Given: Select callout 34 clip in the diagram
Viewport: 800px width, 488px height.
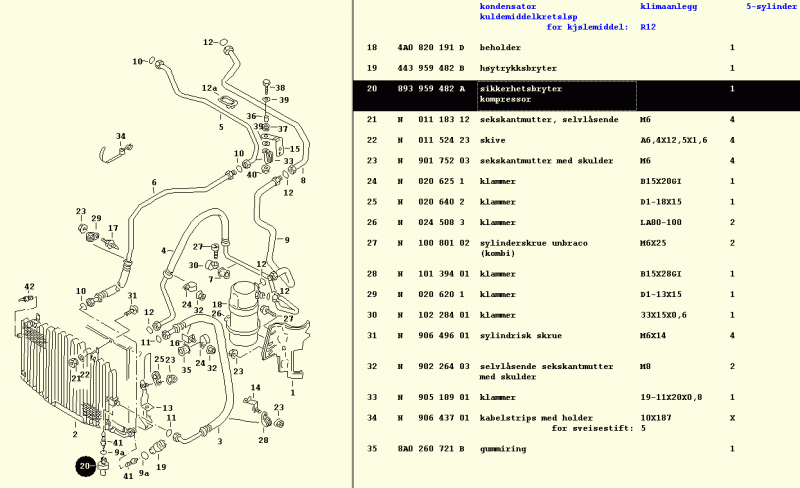Looking at the screenshot, I should click(x=121, y=137).
